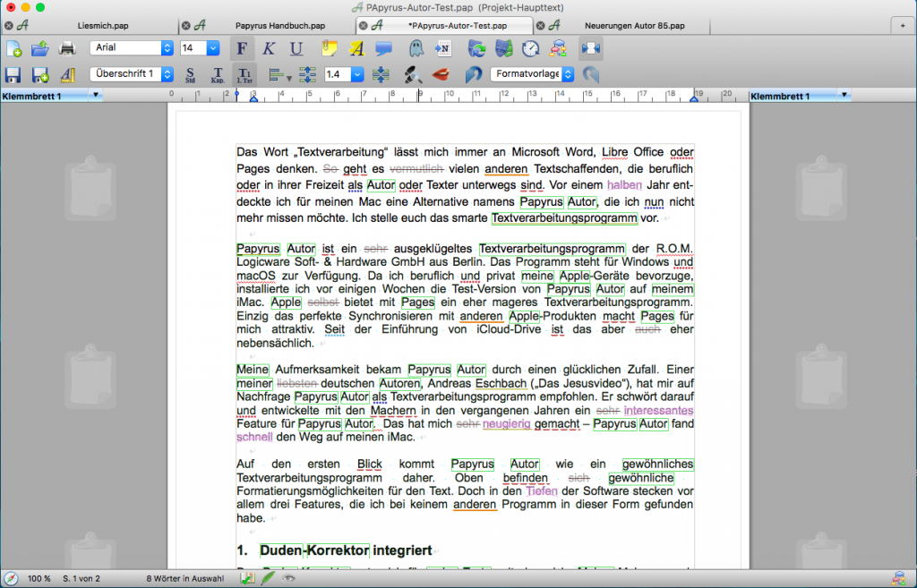917x588 pixels.
Task: Click the yellow sticky note icon
Action: (x=330, y=48)
